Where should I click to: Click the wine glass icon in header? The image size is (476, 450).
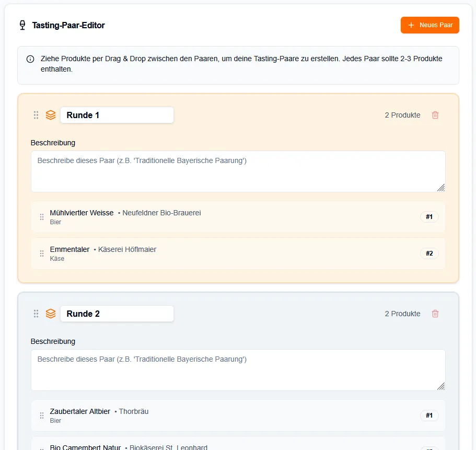tap(22, 25)
